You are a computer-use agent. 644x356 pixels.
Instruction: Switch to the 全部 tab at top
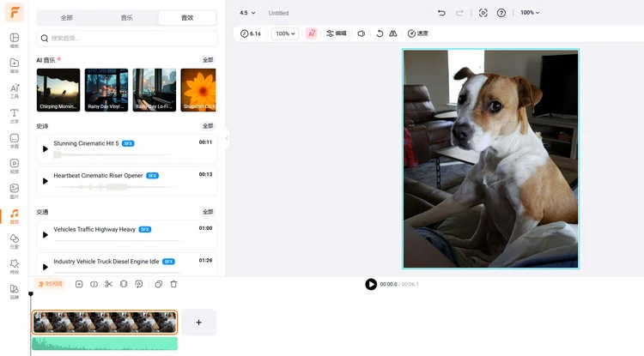pyautogui.click(x=67, y=17)
